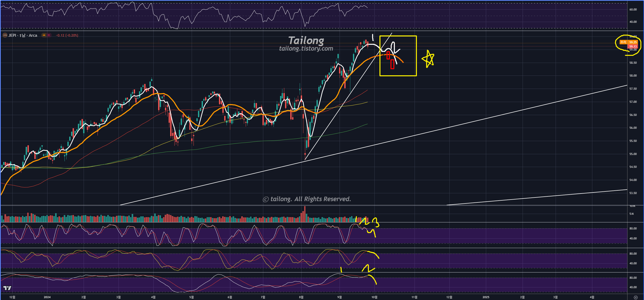The width and height of the screenshot is (644, 300).
Task: Click the 2025 label on time axis
Action: (x=486, y=297)
